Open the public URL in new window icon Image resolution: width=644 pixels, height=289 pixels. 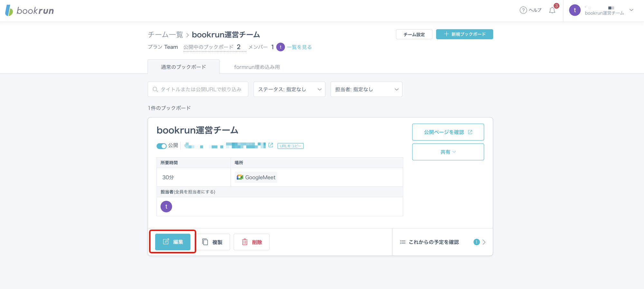[271, 145]
